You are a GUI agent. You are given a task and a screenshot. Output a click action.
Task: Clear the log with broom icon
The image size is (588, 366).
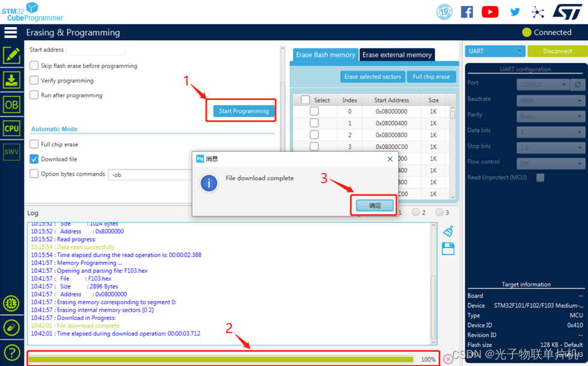tap(448, 231)
